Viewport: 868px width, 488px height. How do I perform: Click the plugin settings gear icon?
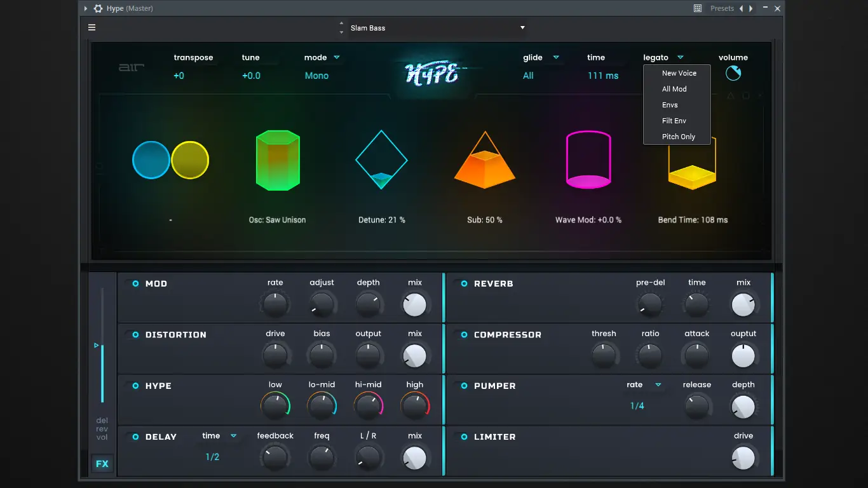(98, 8)
